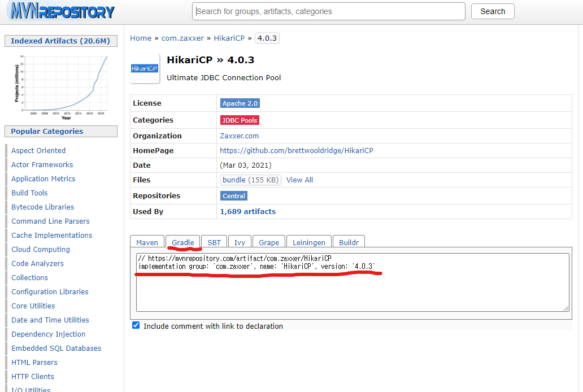
Task: Click the HikariCP artifact logo icon
Action: [145, 68]
